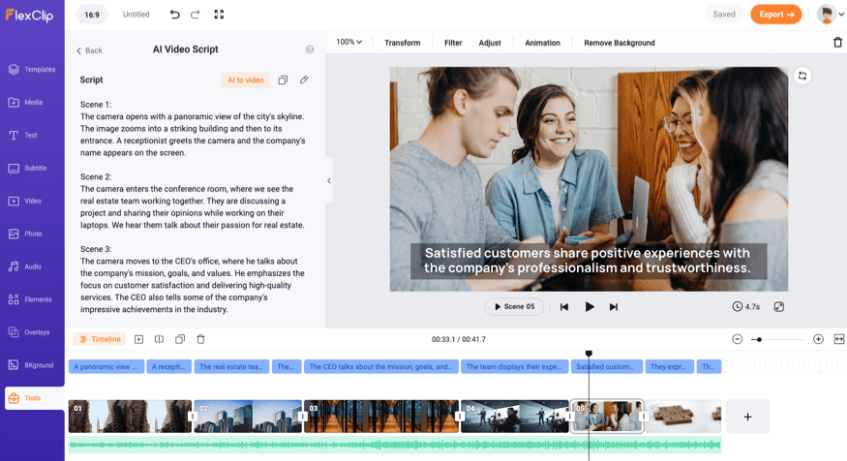Screen dimensions: 847x461
Task: Open the user avatar account menu
Action: pos(828,14)
